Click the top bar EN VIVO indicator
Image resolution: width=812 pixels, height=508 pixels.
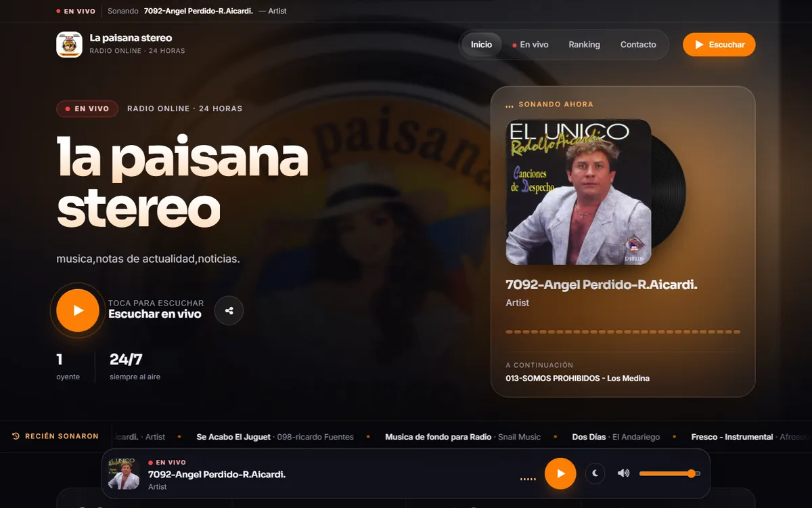click(x=76, y=11)
